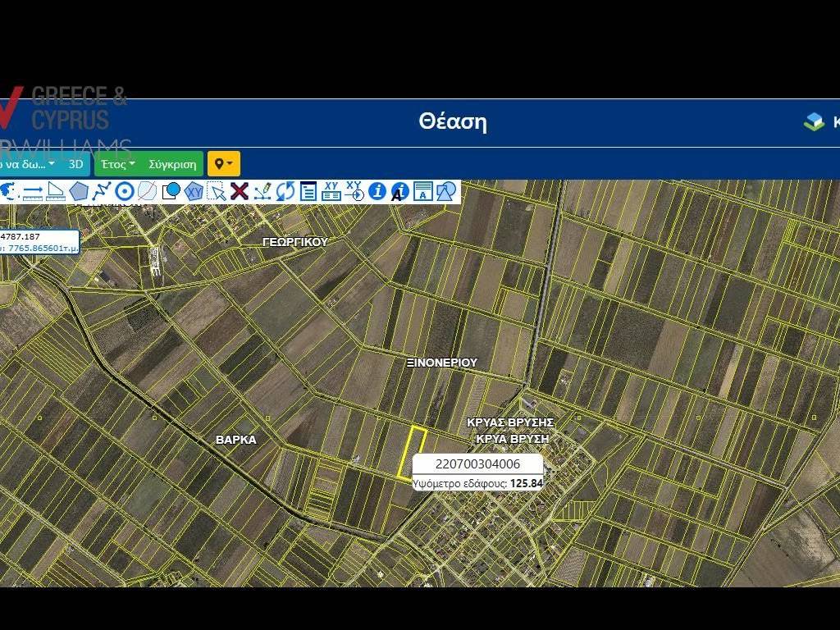Screen dimensions: 840x630
Task: Click the layers logo in header
Action: (x=814, y=122)
